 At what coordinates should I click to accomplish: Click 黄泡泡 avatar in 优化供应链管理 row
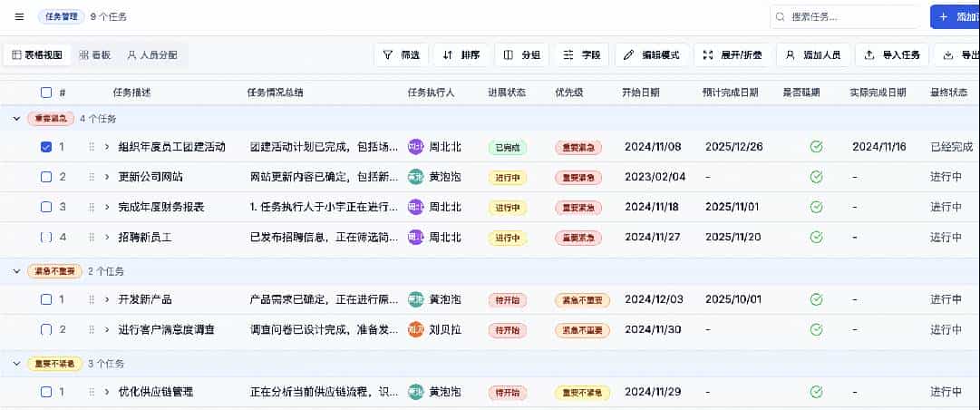(x=415, y=392)
